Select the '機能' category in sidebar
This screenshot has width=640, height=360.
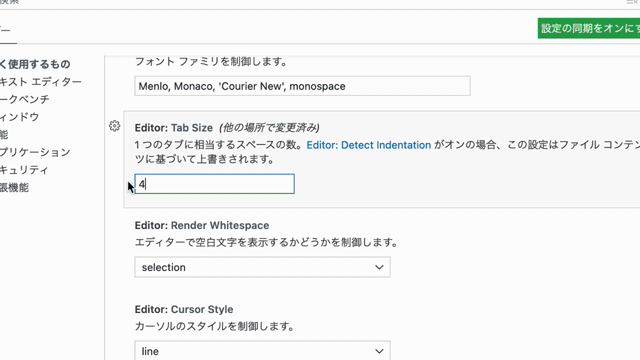point(4,134)
